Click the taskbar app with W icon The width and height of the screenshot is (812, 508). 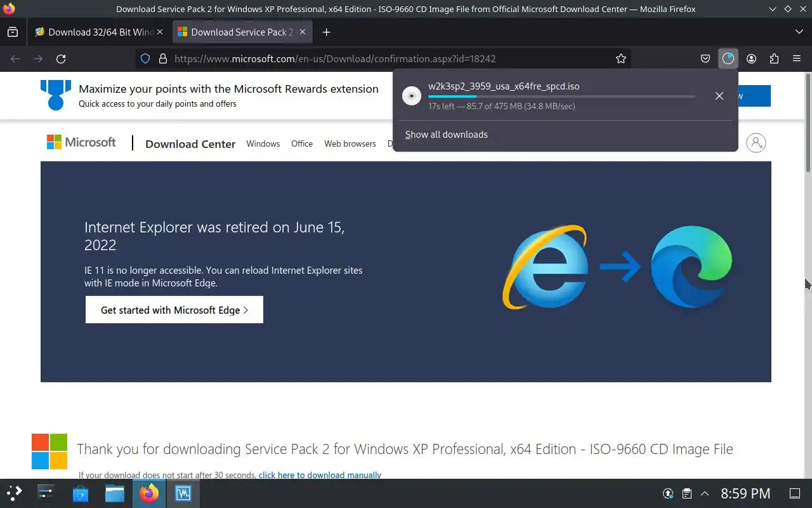pos(183,493)
